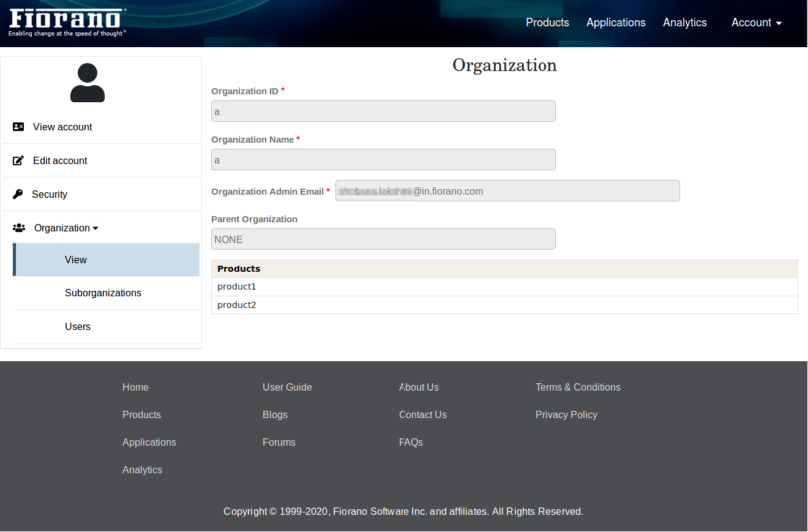Follow the footer Applications link

click(x=149, y=442)
